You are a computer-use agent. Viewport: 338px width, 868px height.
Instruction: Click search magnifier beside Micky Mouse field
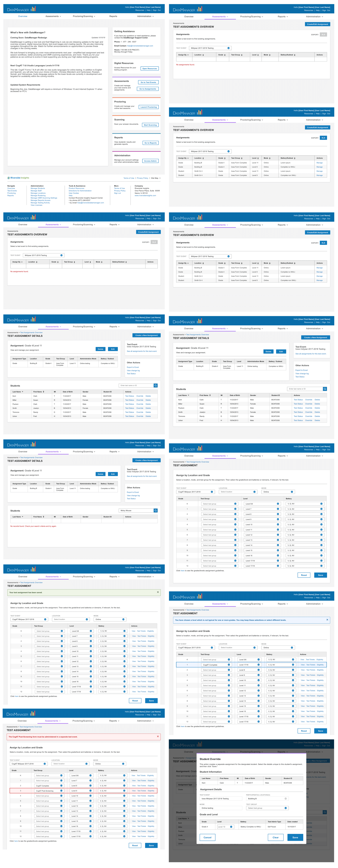pyautogui.click(x=156, y=511)
